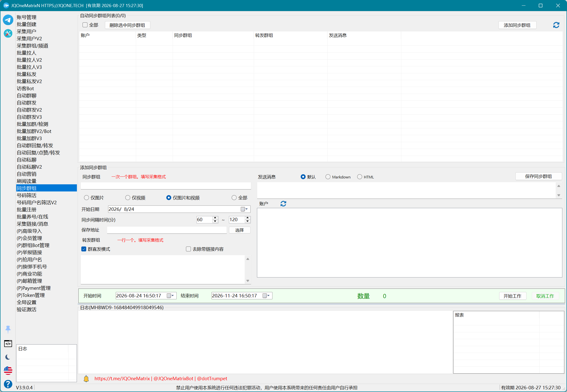The height and width of the screenshot is (392, 567).
Task: Increase the maximum sync interval value
Action: (x=248, y=218)
